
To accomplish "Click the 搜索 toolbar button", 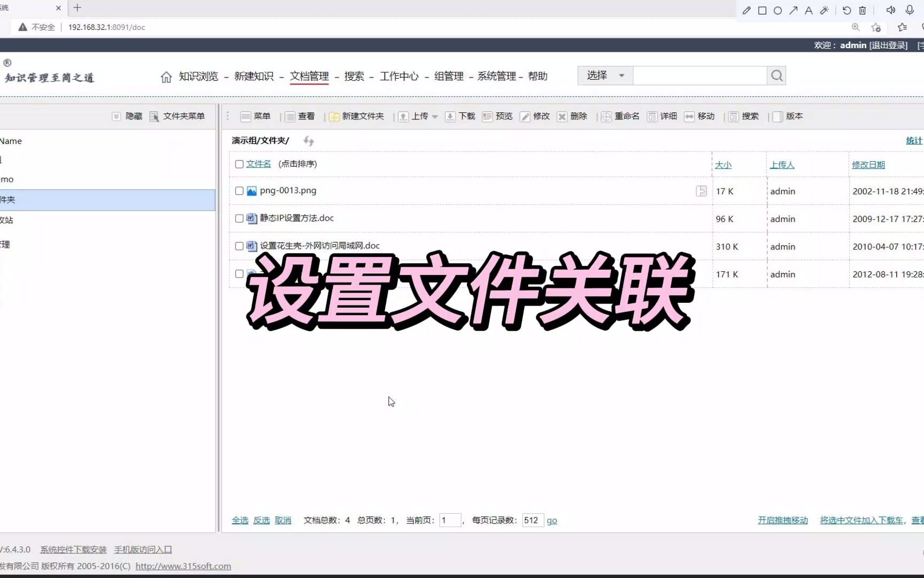I will point(744,116).
